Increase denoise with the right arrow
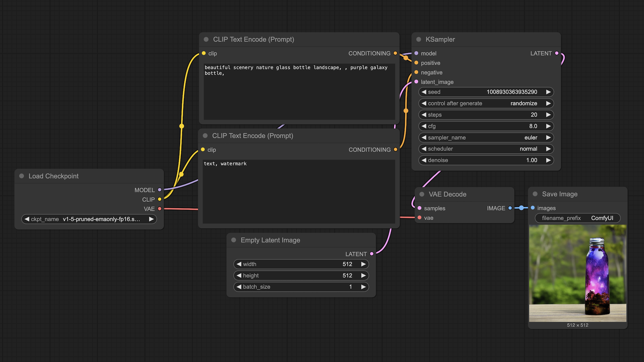644x362 pixels. (x=548, y=160)
